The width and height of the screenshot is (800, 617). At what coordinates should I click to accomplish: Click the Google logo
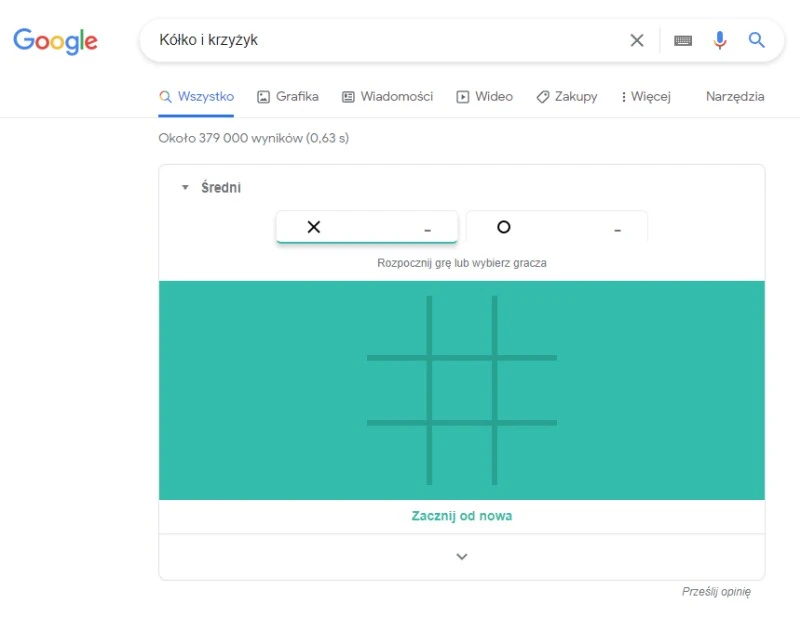click(x=55, y=41)
